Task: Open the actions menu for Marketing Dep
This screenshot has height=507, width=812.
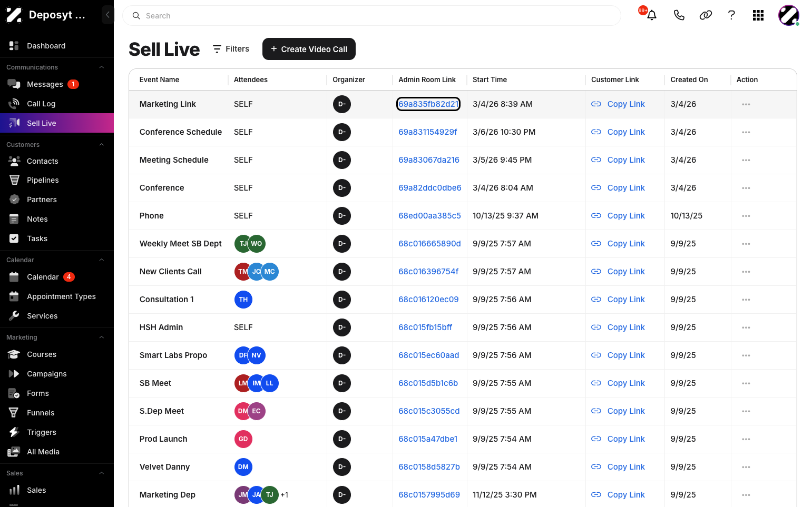Action: pyautogui.click(x=746, y=495)
